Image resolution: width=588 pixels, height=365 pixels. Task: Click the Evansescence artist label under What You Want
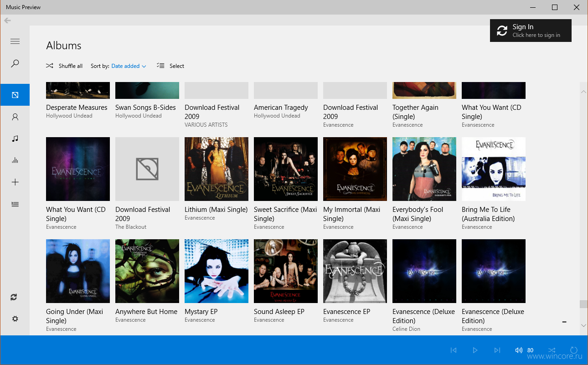478,125
